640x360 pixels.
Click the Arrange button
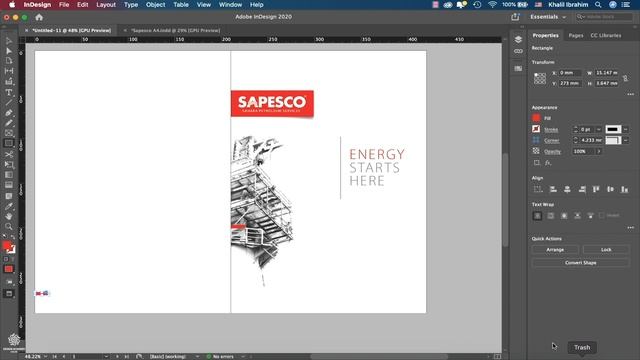point(555,250)
